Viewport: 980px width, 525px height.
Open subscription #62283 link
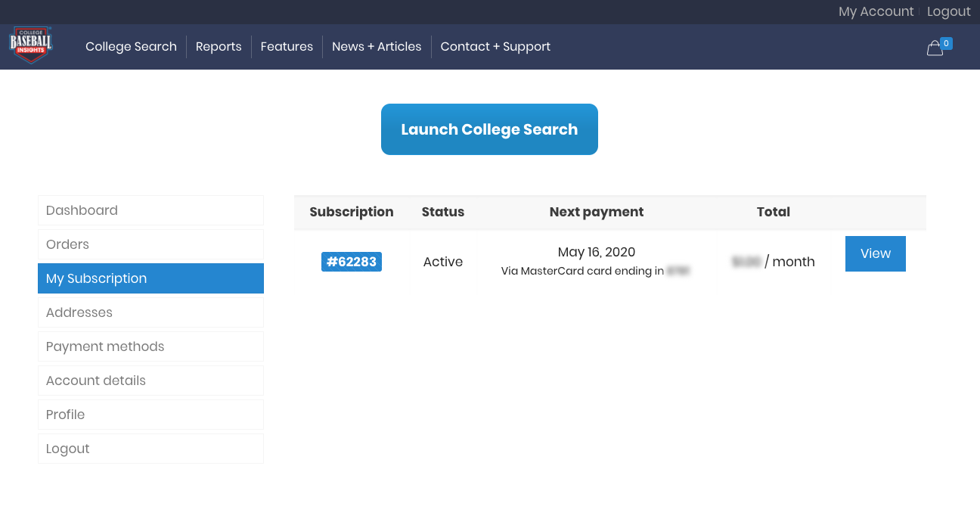[352, 262]
